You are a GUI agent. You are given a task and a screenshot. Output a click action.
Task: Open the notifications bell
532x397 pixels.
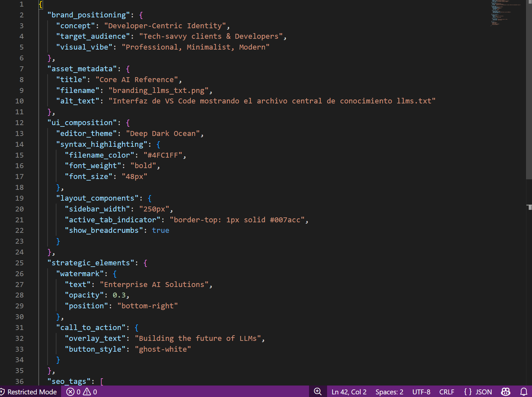[x=524, y=392]
